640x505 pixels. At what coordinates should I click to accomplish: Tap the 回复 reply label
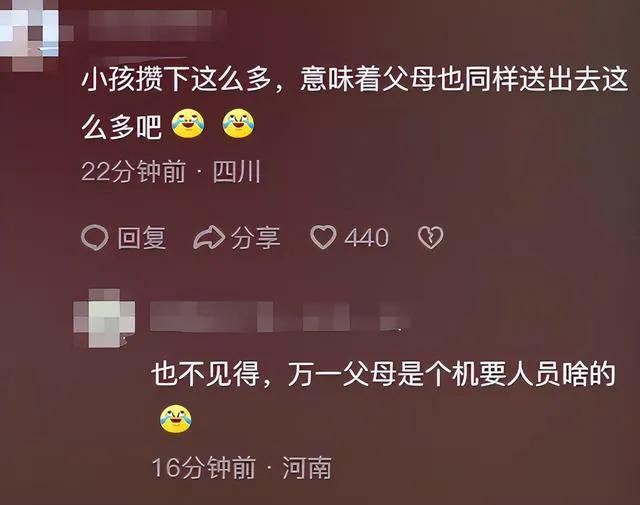point(142,238)
